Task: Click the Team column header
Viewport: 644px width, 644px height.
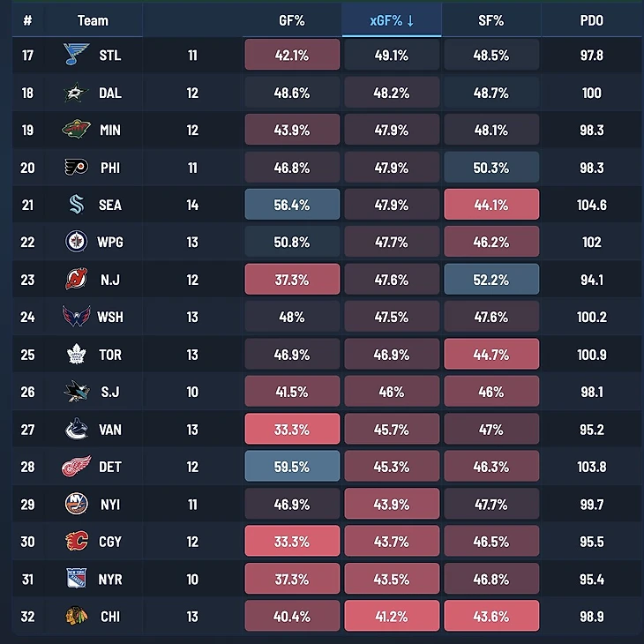Action: pyautogui.click(x=94, y=20)
